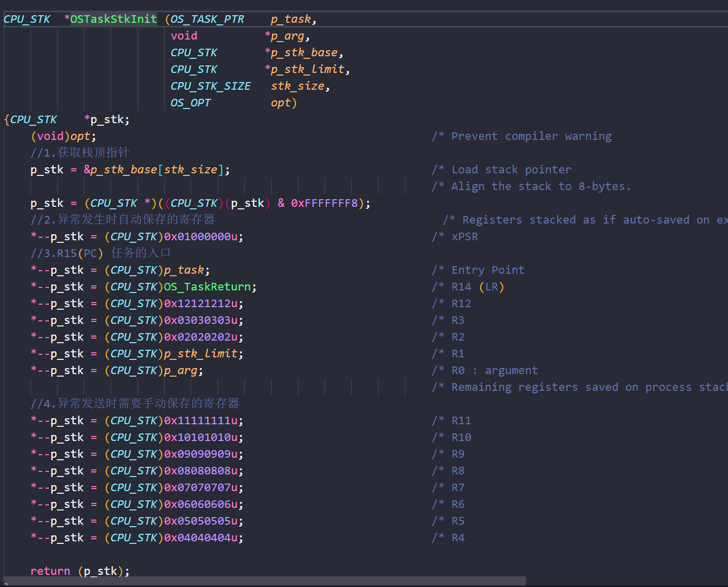728x587 pixels.
Task: Click the R4 comment
Action: (x=448, y=538)
